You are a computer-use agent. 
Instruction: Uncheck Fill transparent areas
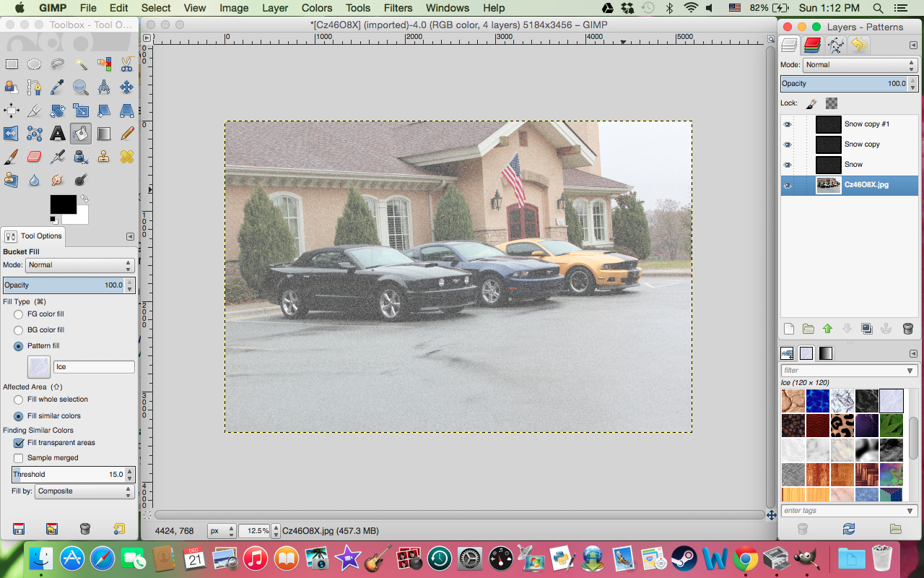pos(19,443)
